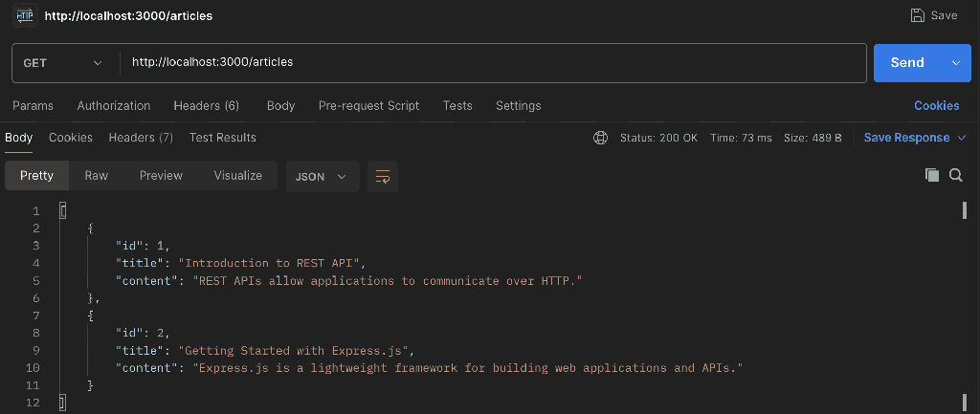Open the GET method dropdown
This screenshot has width=980, height=414.
coord(62,62)
